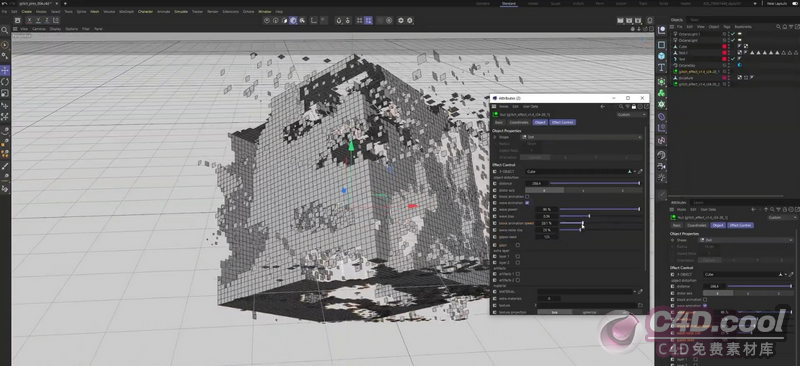800x366 pixels.
Task: Click eyedropper picker next to MATERIAL field
Action: (x=640, y=291)
